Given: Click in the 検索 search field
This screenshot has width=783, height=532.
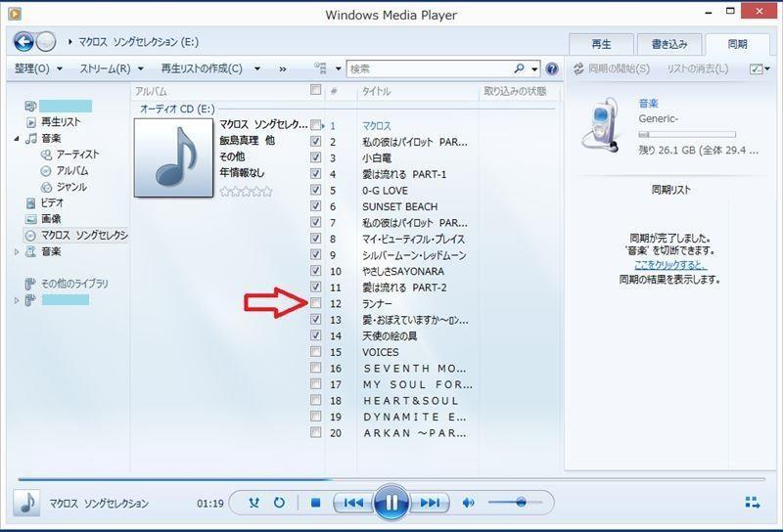Looking at the screenshot, I should 430,68.
